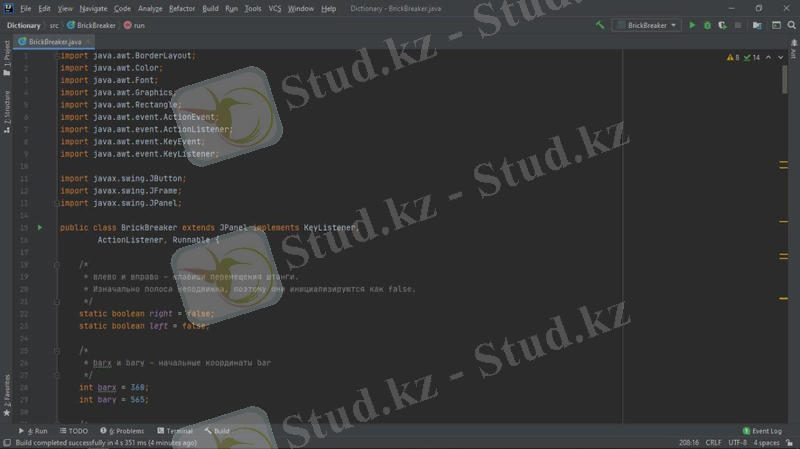The image size is (800, 449).
Task: Toggle the Structure tool window stripe
Action: (7, 112)
